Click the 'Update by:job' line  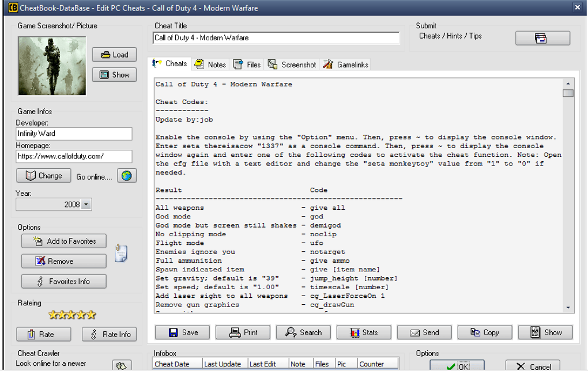[x=184, y=120]
